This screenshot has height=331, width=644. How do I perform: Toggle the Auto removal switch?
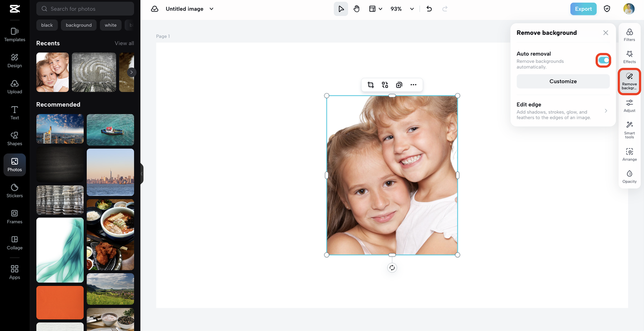coord(604,60)
